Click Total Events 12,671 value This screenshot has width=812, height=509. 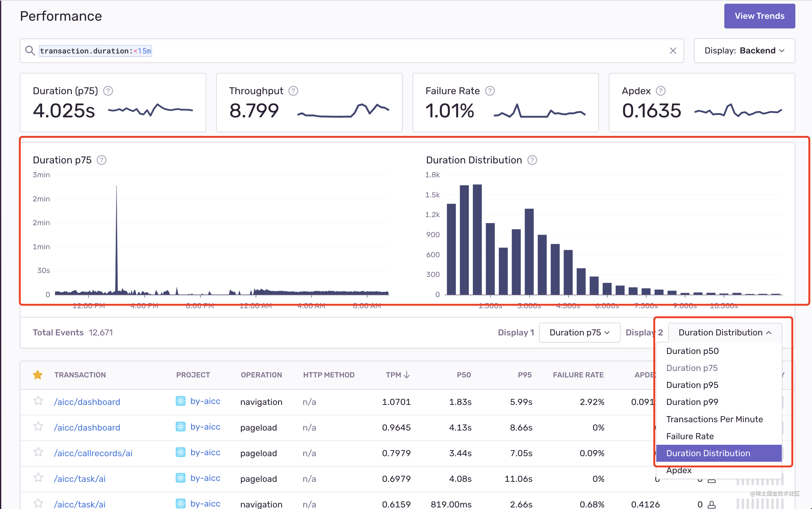click(x=101, y=333)
